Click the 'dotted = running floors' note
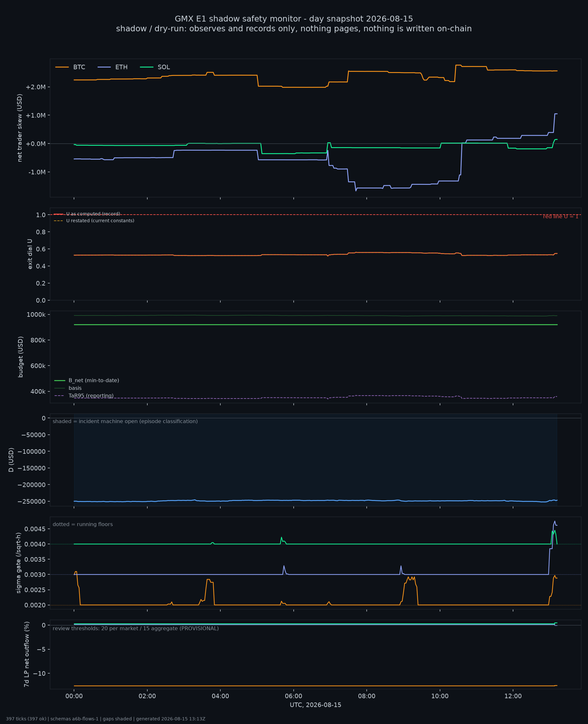This screenshot has width=588, height=724. (x=83, y=525)
